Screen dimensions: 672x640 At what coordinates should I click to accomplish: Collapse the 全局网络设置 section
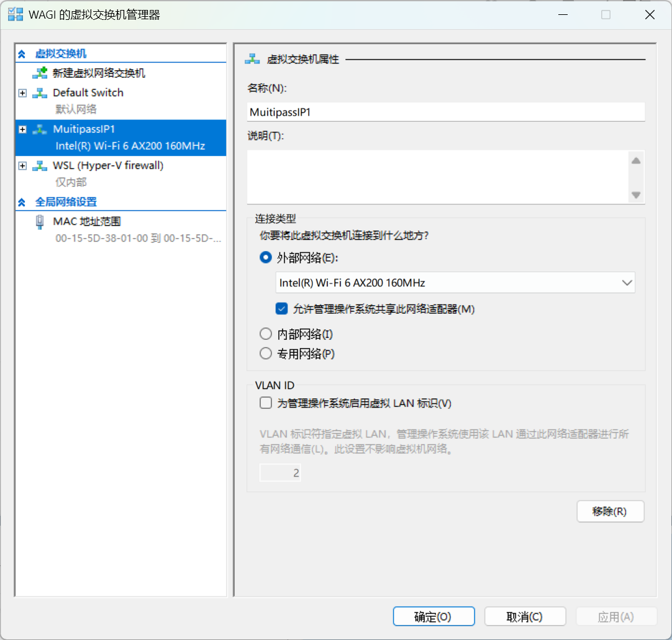click(22, 203)
